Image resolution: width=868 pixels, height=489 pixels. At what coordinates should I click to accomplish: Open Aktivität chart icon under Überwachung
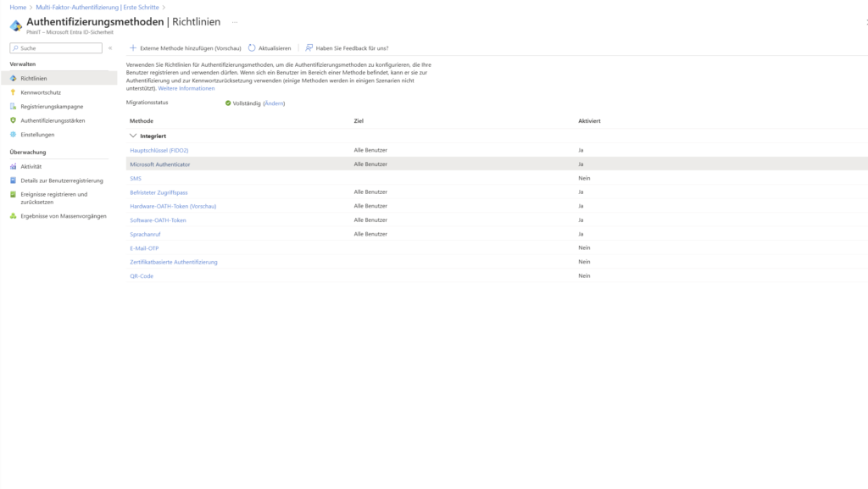click(13, 166)
